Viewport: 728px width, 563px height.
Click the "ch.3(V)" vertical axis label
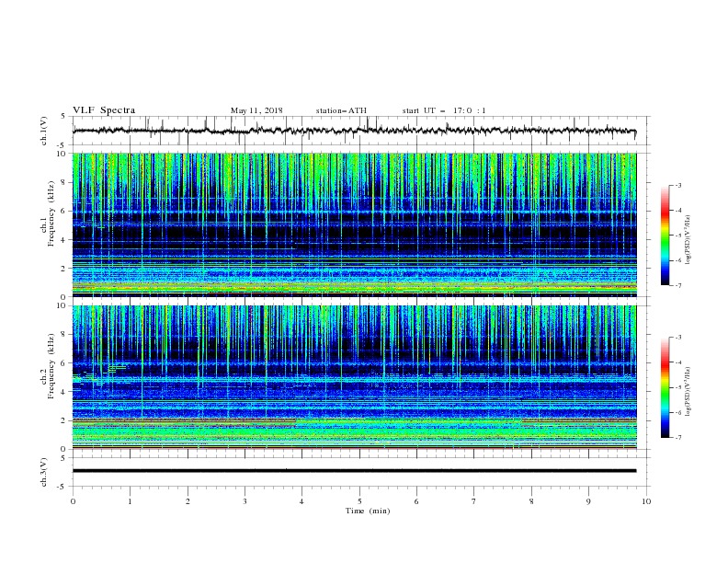point(44,472)
